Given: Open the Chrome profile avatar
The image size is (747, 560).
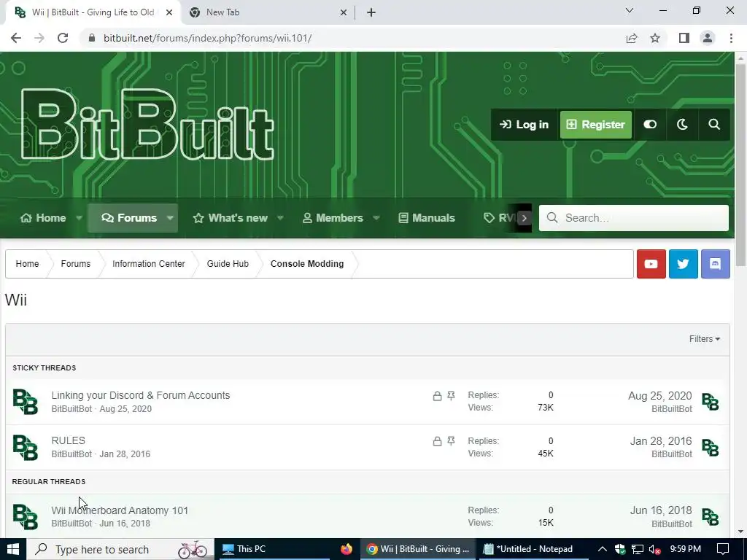Looking at the screenshot, I should tap(708, 38).
